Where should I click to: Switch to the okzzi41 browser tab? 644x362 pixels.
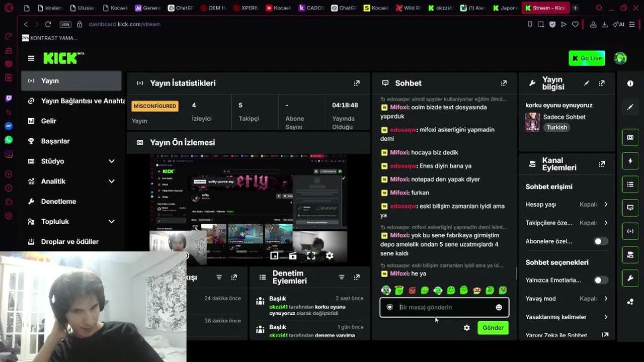pyautogui.click(x=441, y=8)
